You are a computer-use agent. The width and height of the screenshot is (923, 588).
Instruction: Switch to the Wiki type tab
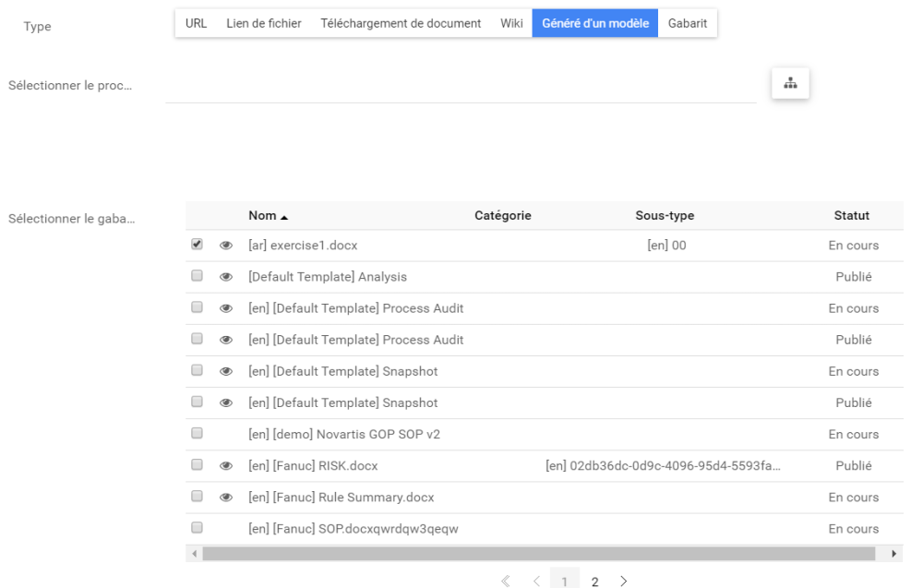511,24
